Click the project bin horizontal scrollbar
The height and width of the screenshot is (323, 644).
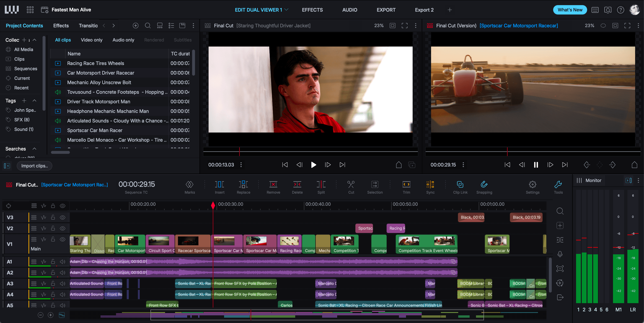click(60, 152)
